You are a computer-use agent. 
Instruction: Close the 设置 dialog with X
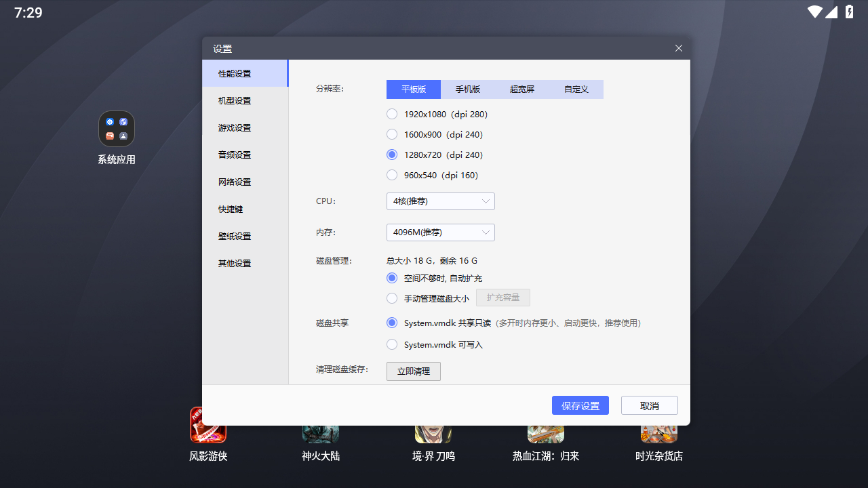pos(678,48)
